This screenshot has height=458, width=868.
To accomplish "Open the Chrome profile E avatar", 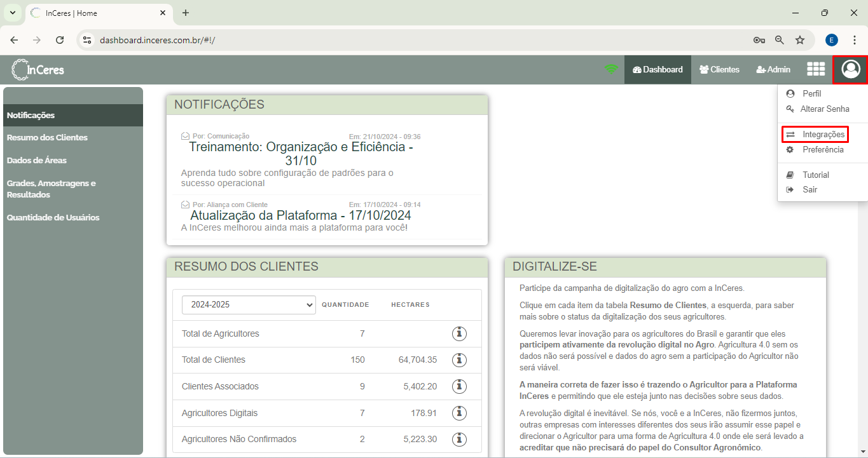I will [x=832, y=40].
